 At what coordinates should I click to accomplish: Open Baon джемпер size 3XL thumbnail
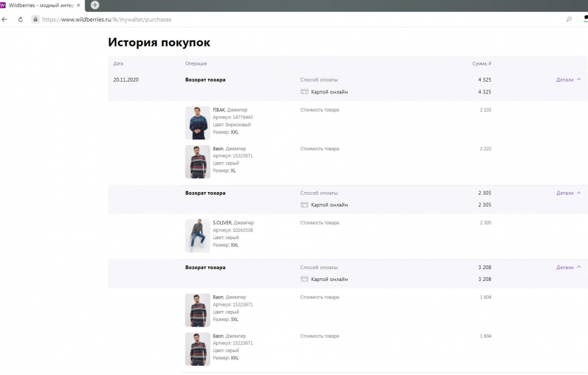(197, 310)
